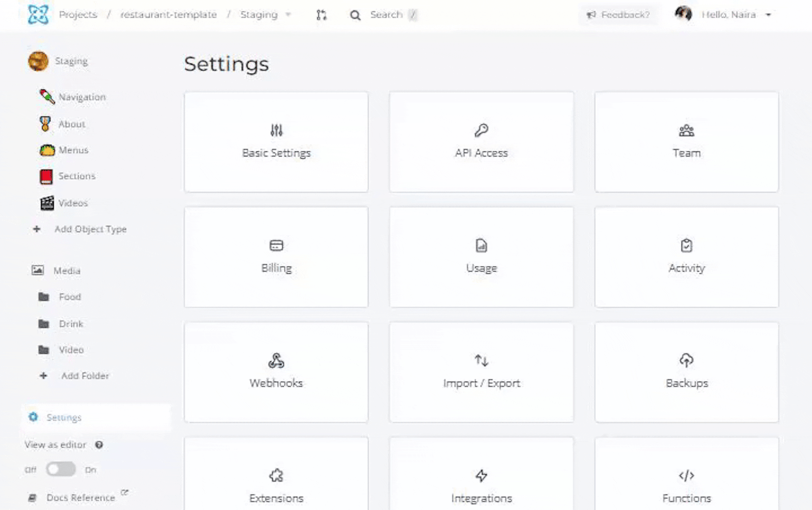Select the Food media folder
Screen dimensions: 812x510
pos(70,297)
